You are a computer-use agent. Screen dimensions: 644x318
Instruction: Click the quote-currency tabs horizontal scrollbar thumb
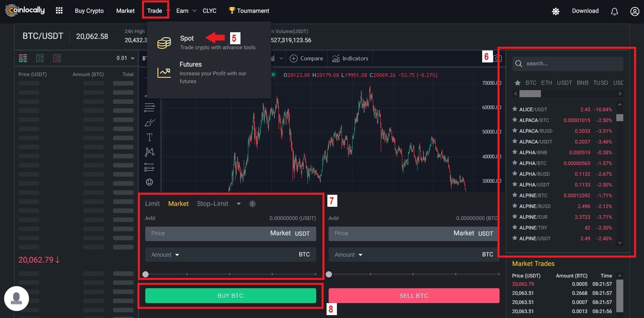(x=530, y=94)
